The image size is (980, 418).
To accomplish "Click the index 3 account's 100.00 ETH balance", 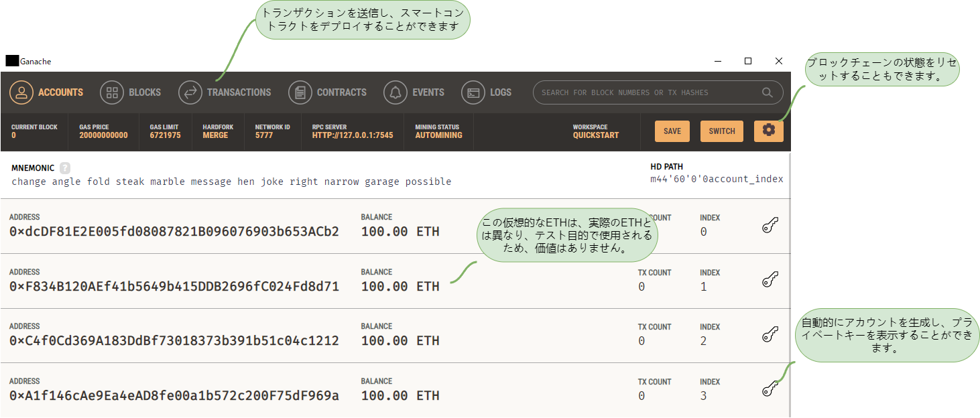I will [400, 396].
